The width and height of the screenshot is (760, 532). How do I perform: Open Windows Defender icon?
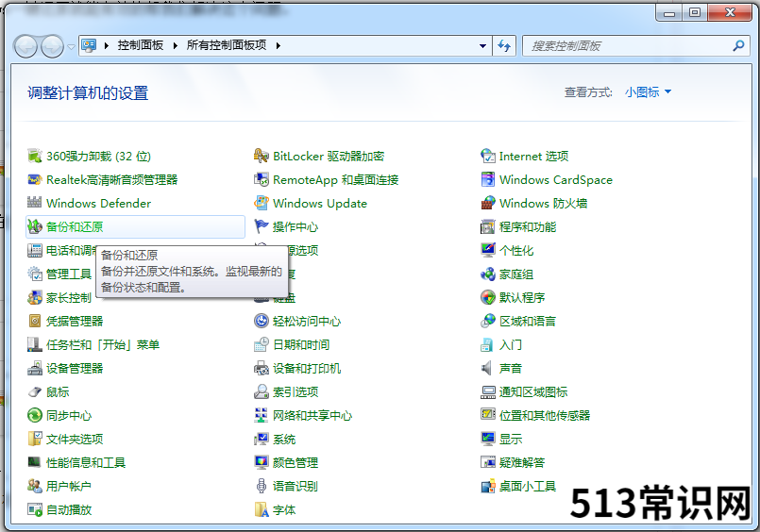[x=34, y=203]
